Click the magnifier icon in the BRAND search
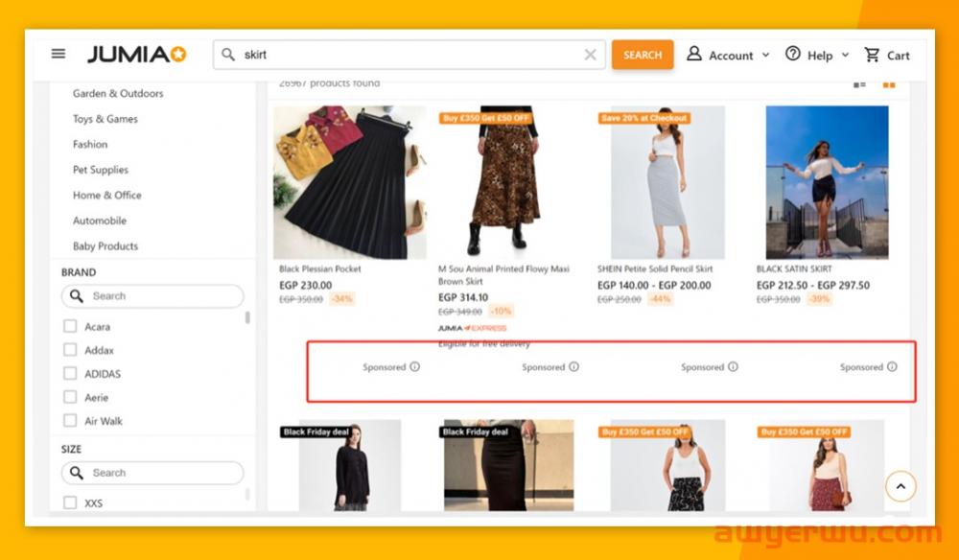 (77, 296)
